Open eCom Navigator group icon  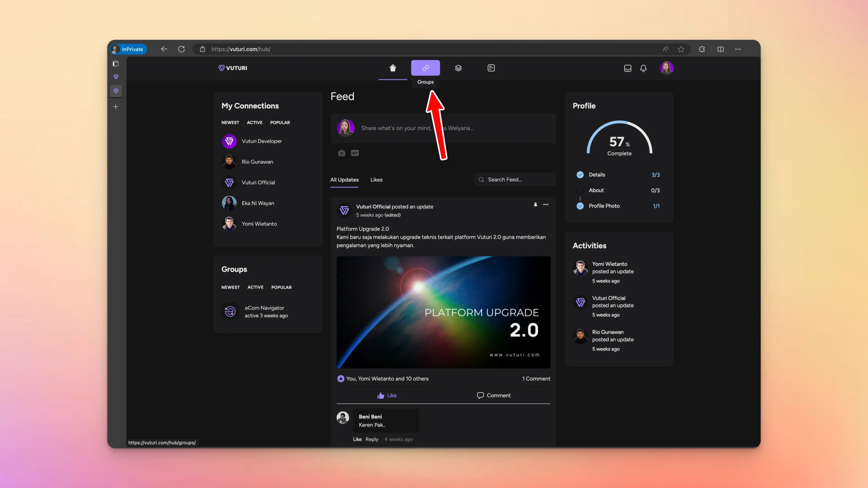(230, 311)
